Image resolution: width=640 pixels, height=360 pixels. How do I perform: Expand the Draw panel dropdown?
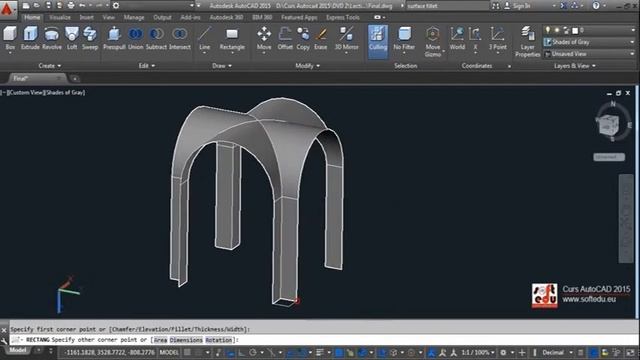tap(222, 66)
